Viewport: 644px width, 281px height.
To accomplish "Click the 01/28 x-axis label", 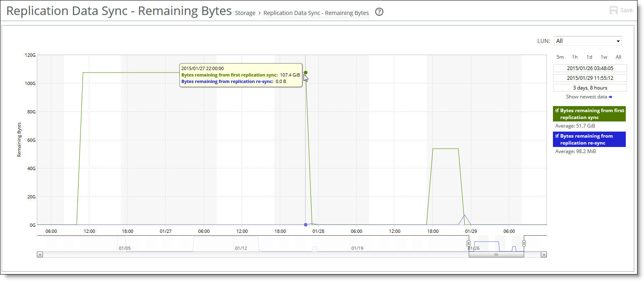I will 318,231.
